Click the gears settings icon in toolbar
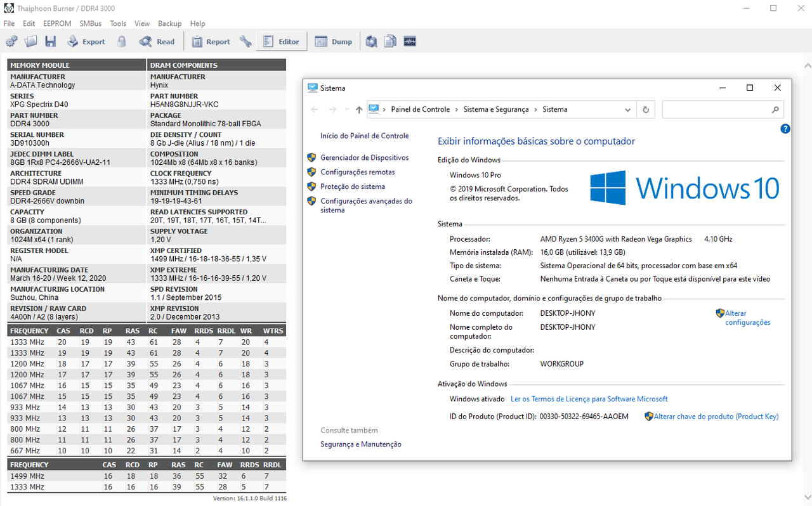The width and height of the screenshot is (812, 506). (x=11, y=42)
